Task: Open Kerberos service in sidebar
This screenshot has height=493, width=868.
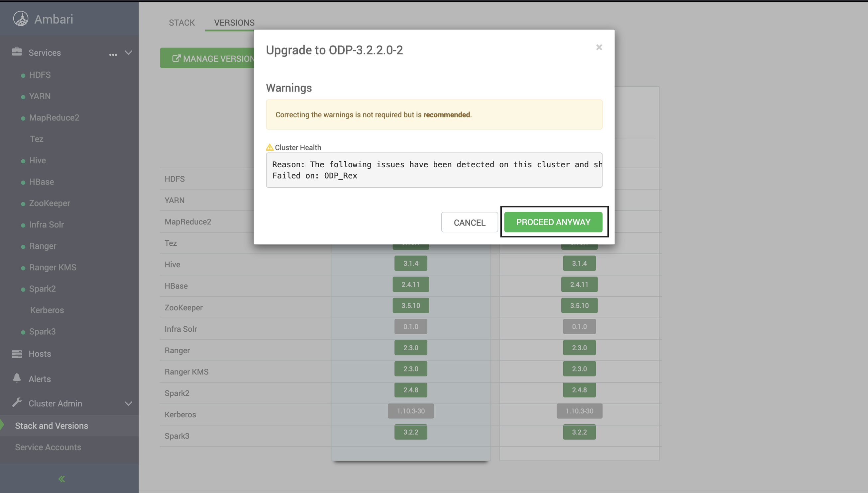Action: (47, 310)
